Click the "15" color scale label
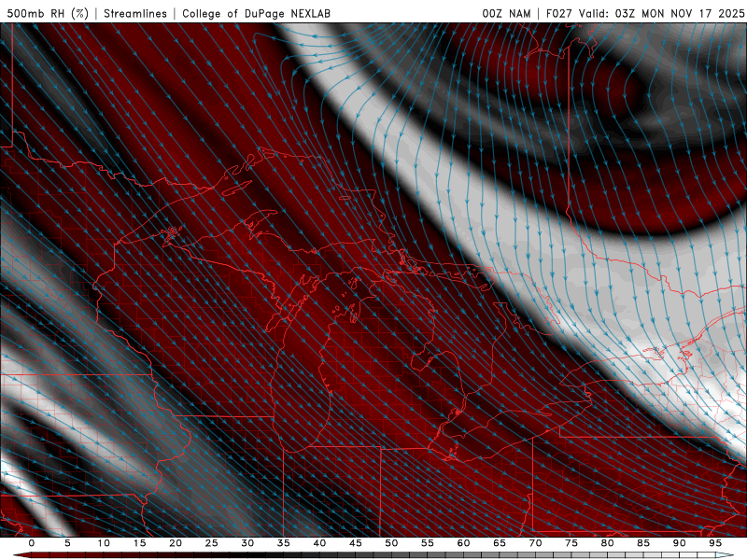Image resolution: width=747 pixels, height=560 pixels. (139, 543)
